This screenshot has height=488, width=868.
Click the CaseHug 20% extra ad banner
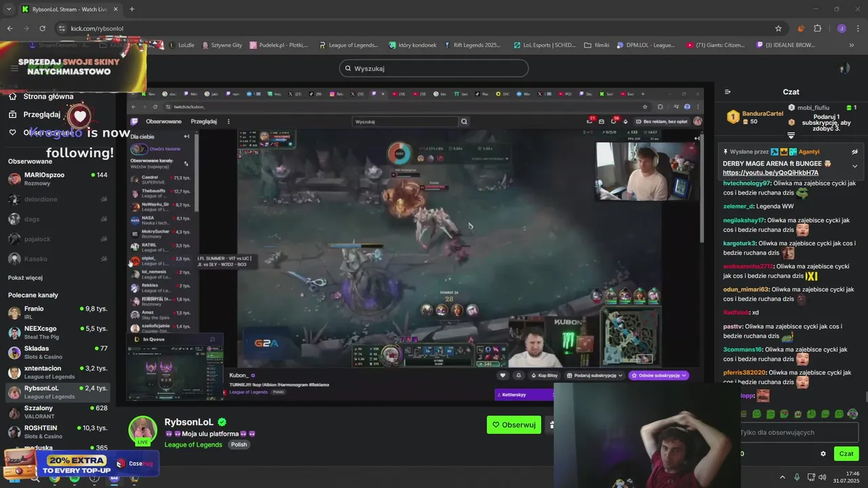[x=80, y=465]
